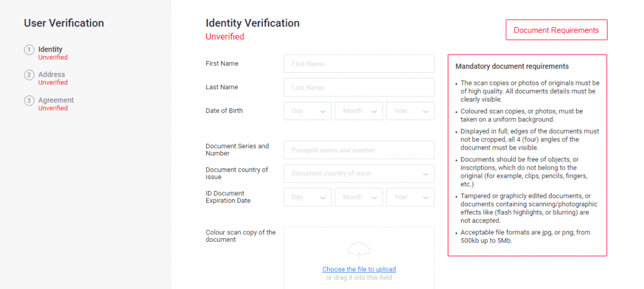Go to the Address verification step
This screenshot has height=289, width=644.
click(52, 75)
